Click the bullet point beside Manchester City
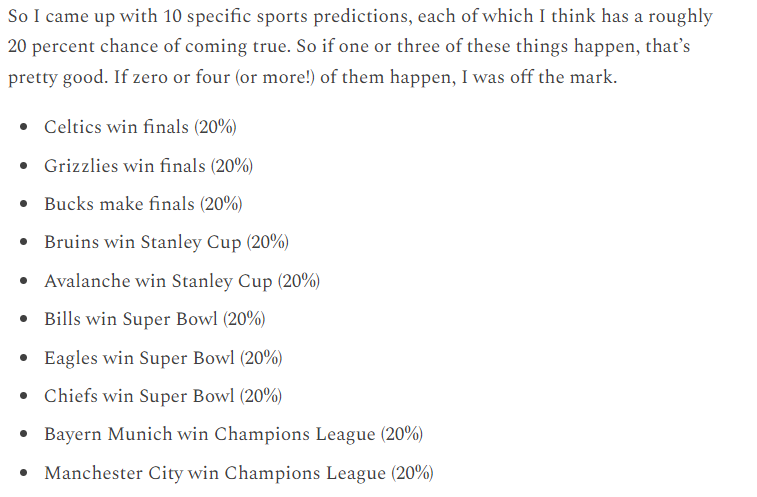757x497 pixels. click(x=24, y=472)
